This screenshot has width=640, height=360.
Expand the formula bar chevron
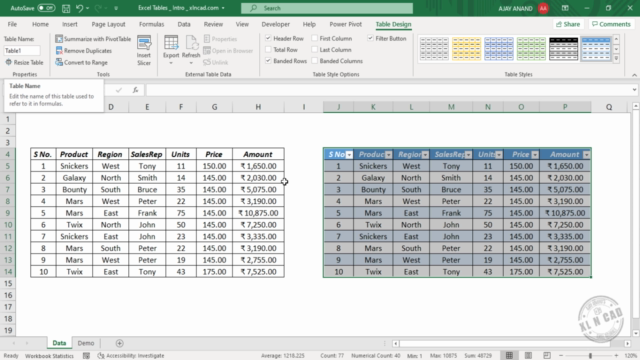click(634, 90)
